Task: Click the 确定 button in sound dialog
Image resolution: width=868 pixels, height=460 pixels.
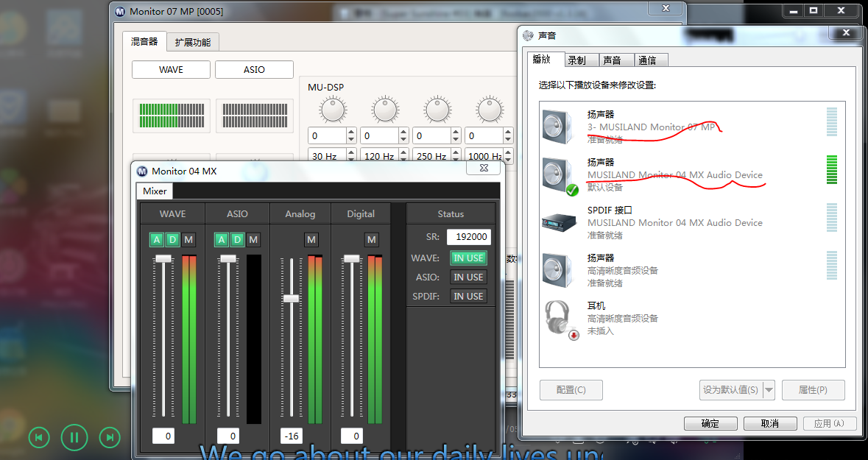Action: click(710, 424)
